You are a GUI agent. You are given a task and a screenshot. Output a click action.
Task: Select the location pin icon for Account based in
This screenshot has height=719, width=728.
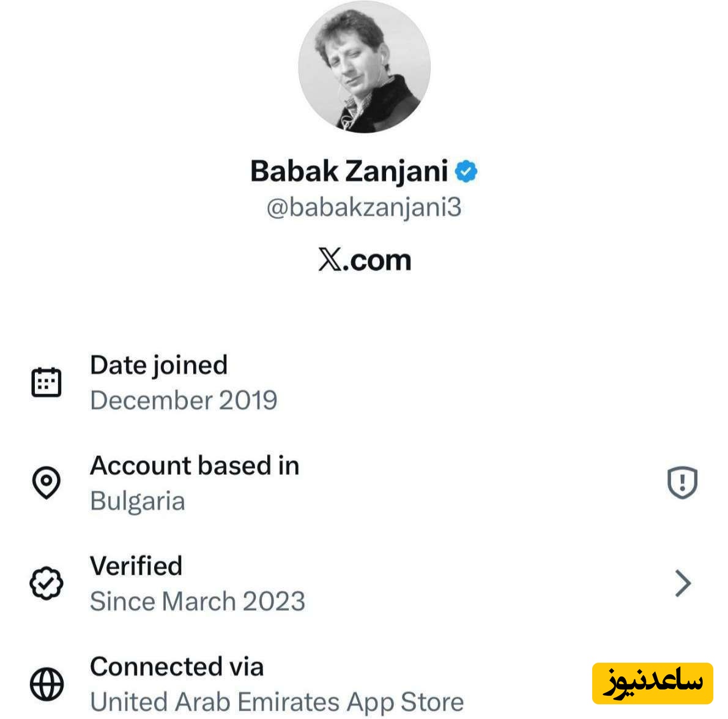pos(46,483)
